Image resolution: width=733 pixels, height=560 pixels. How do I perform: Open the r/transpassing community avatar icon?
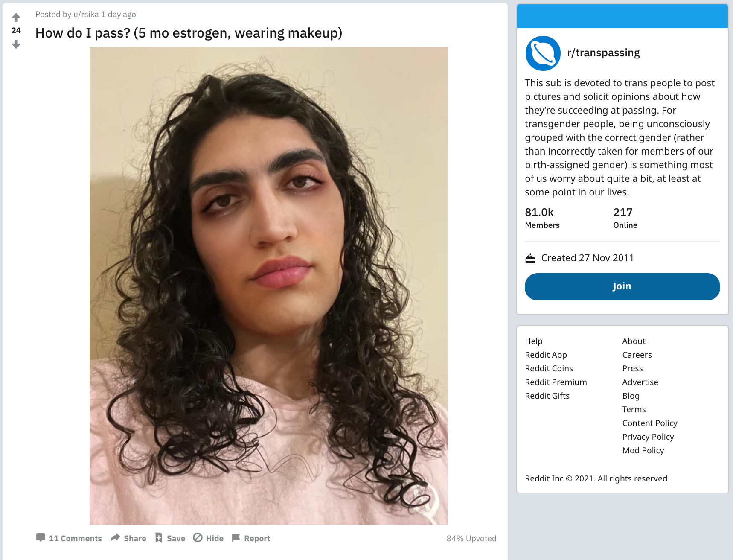click(543, 53)
